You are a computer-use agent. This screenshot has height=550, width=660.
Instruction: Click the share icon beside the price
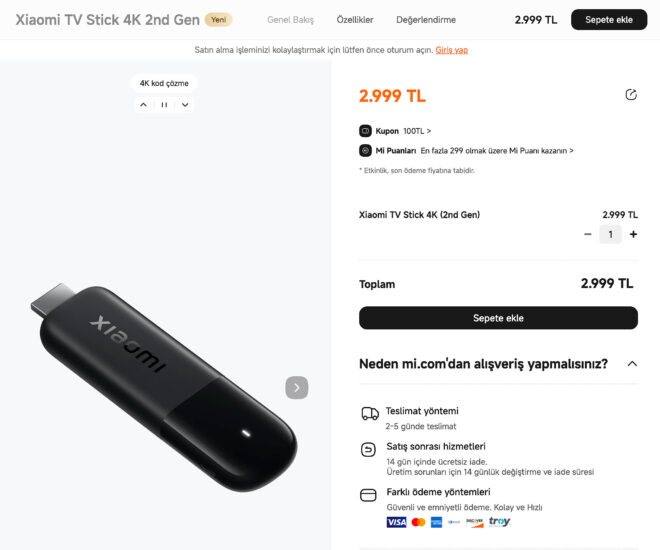(x=630, y=95)
